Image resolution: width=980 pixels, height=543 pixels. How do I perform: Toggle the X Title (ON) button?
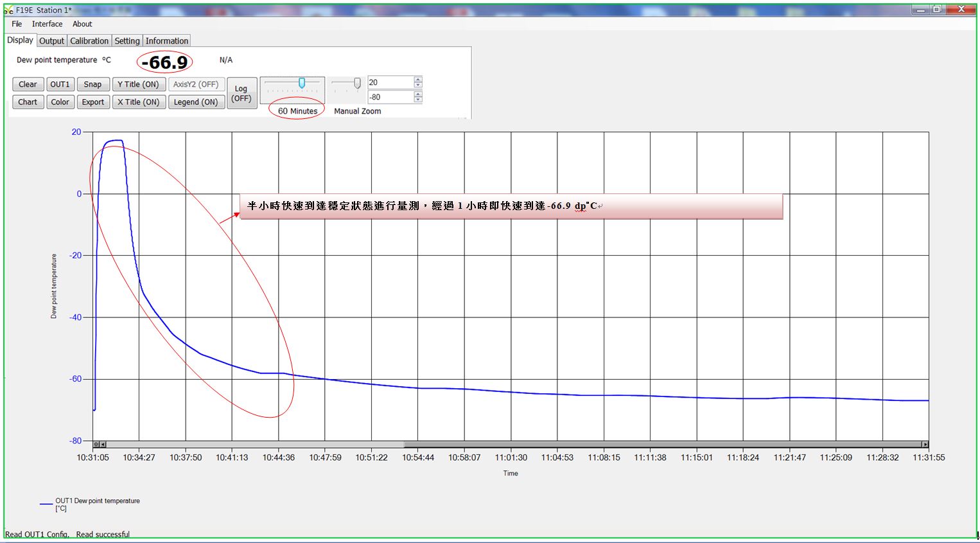[x=138, y=102]
